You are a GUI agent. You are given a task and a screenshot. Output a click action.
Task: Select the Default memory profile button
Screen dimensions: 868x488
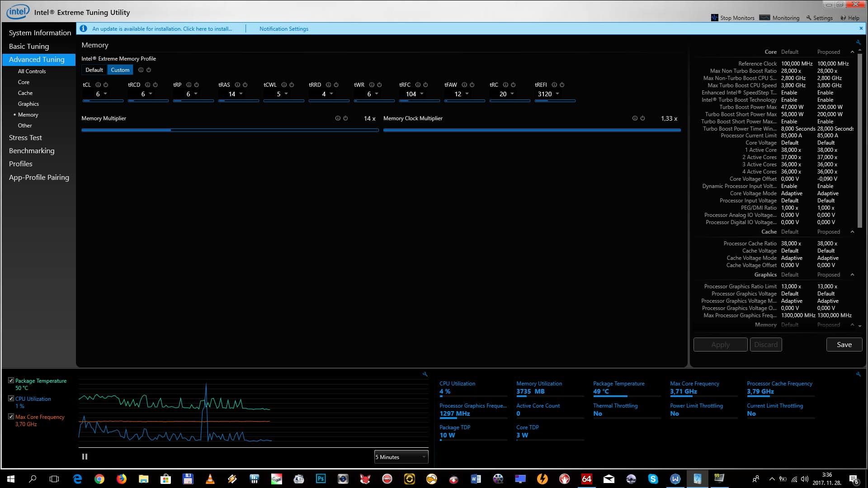[x=94, y=70]
